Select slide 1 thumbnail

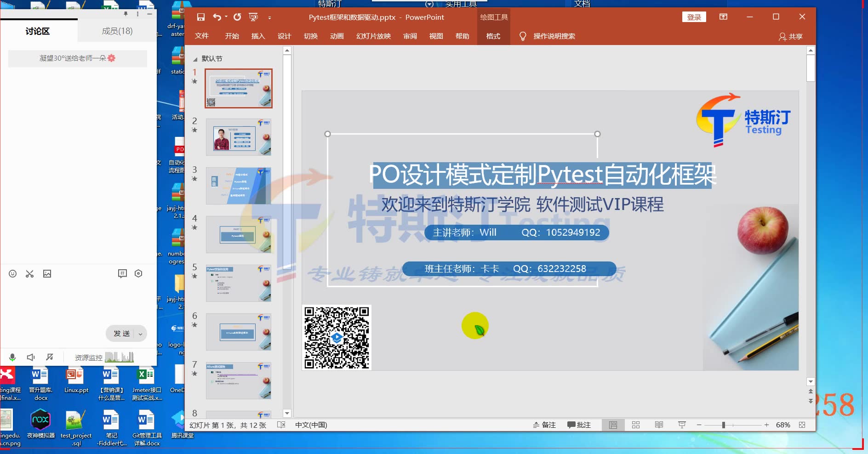pos(239,88)
